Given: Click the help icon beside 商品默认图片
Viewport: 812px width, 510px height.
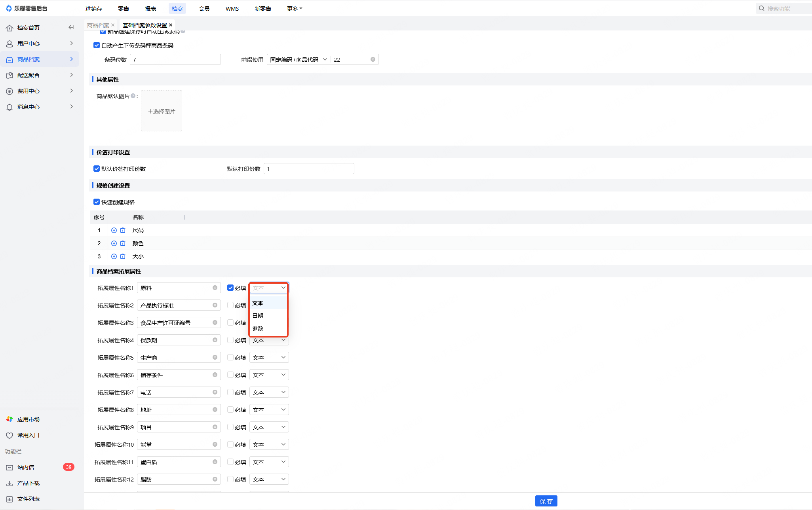Looking at the screenshot, I should point(133,96).
